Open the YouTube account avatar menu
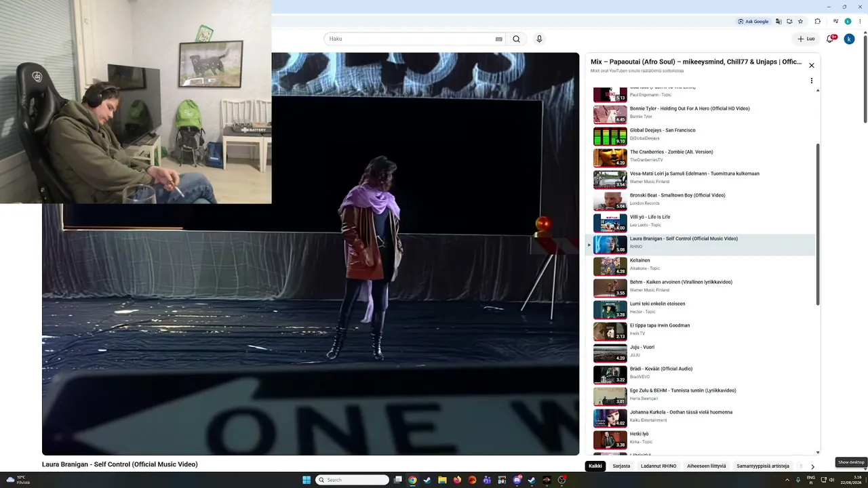This screenshot has width=868, height=488. click(849, 39)
